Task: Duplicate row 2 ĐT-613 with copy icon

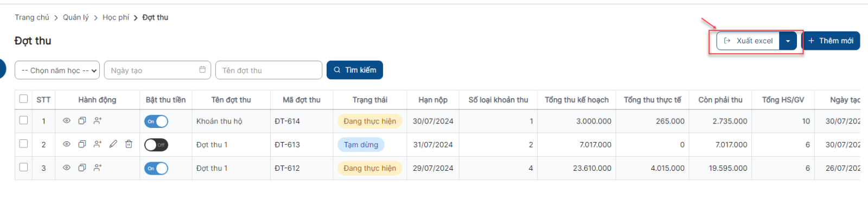Action: click(82, 144)
